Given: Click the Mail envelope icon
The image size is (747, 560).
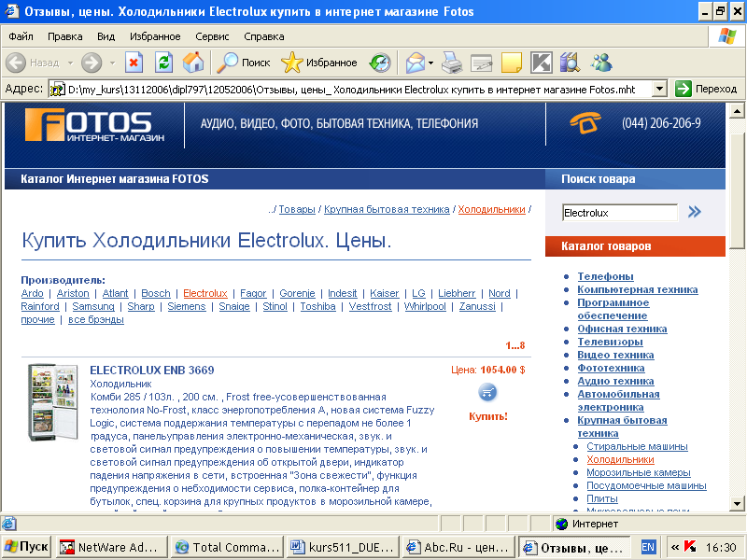Looking at the screenshot, I should pyautogui.click(x=416, y=63).
